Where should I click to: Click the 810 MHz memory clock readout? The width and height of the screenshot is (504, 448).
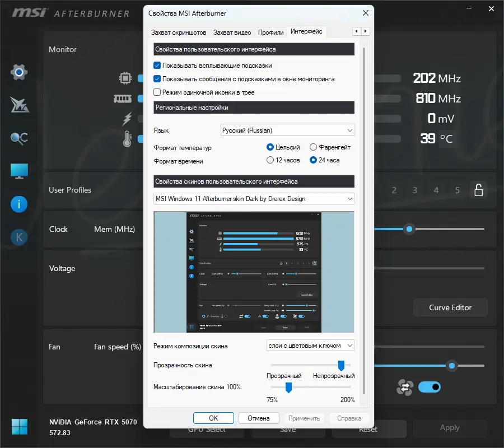click(x=438, y=99)
